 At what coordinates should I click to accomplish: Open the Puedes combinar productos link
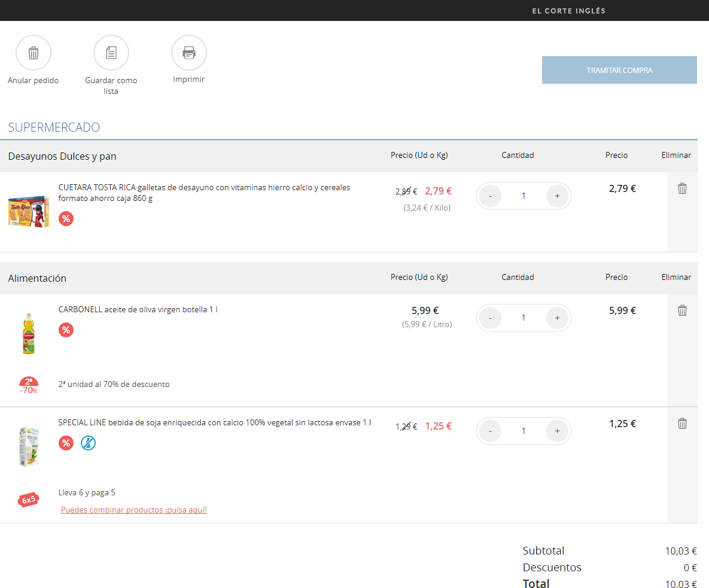tap(133, 510)
